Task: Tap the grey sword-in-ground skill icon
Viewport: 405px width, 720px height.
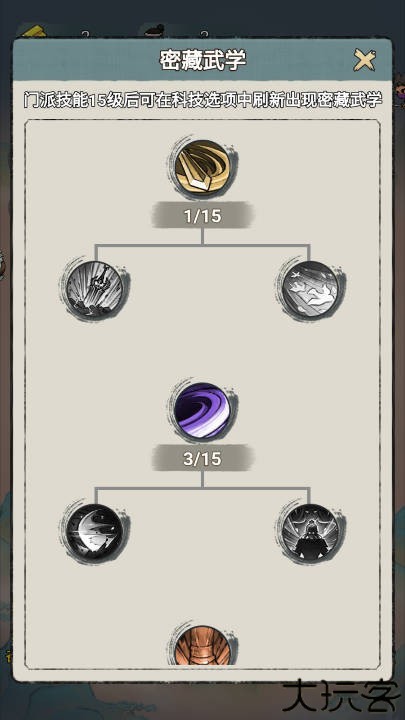Action: [95, 289]
